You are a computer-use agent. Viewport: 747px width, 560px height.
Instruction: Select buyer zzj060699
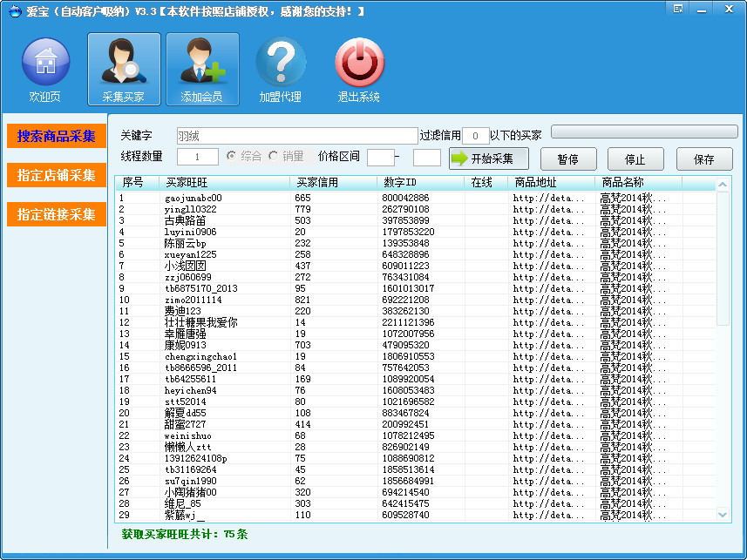pos(187,277)
